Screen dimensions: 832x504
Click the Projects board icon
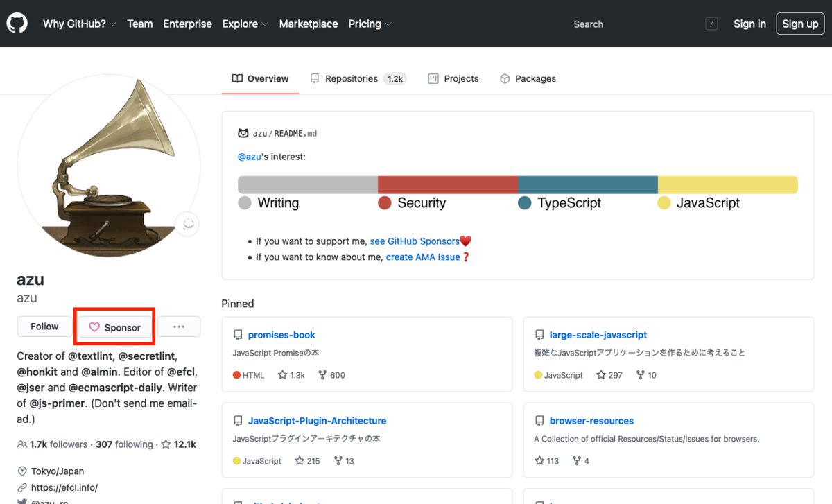tap(433, 78)
